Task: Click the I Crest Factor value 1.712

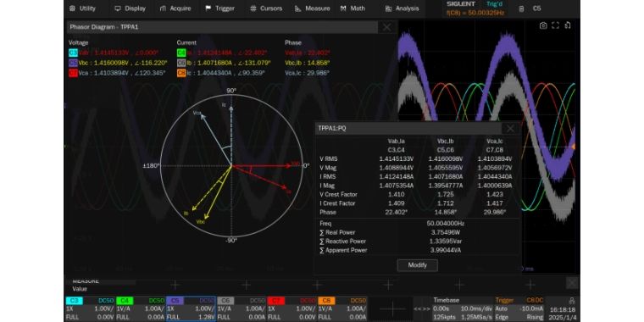Action: click(x=446, y=203)
